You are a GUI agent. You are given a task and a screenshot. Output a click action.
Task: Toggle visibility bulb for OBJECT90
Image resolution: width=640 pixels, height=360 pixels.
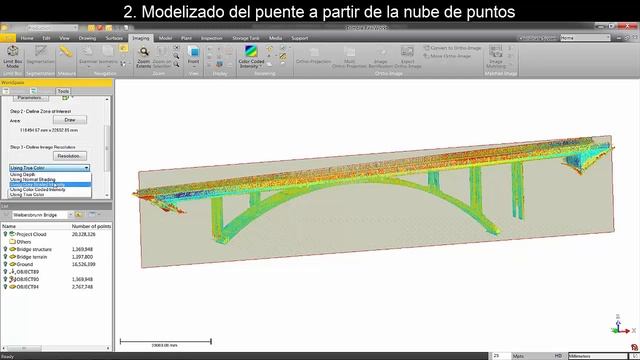point(5,279)
